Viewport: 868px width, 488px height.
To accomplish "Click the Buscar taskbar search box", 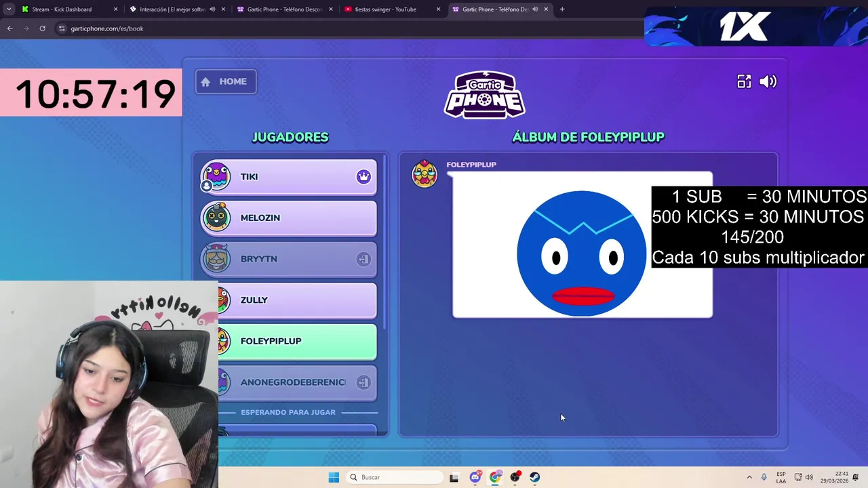I will 395,477.
